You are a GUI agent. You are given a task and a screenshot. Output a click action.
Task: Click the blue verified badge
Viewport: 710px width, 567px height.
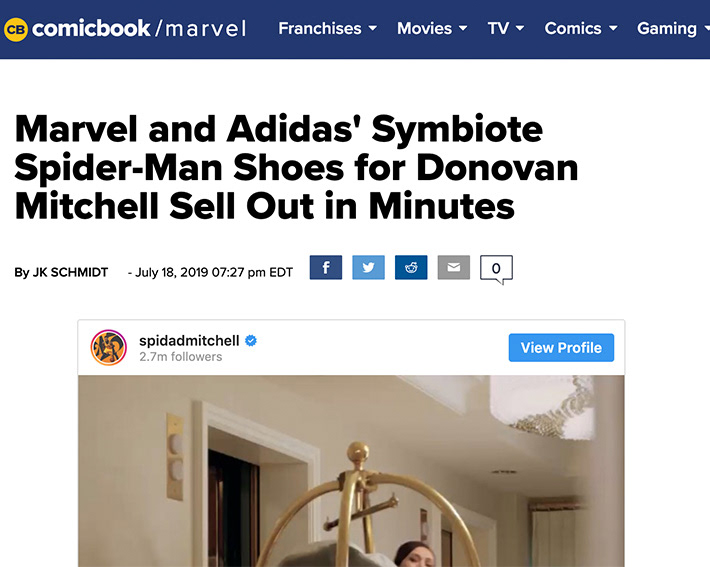coord(251,341)
